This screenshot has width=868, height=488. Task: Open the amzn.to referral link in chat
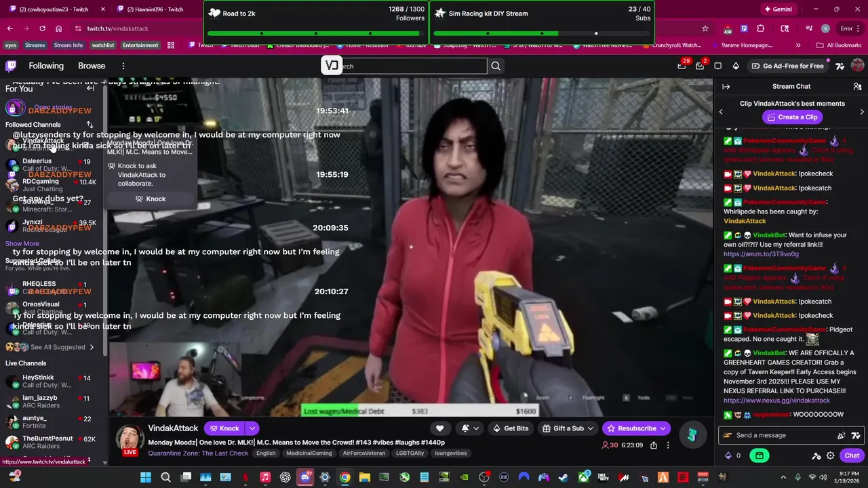(x=761, y=254)
